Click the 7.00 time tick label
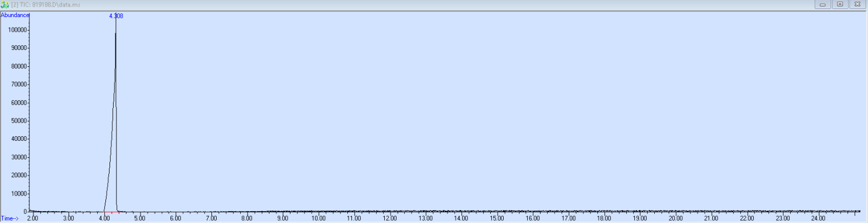This screenshot has width=868, height=223. (211, 218)
